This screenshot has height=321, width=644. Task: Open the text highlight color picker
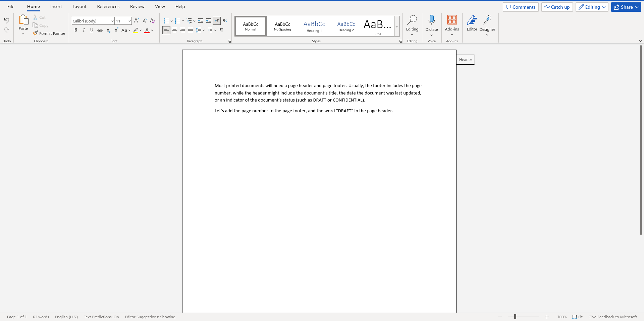coord(141,30)
